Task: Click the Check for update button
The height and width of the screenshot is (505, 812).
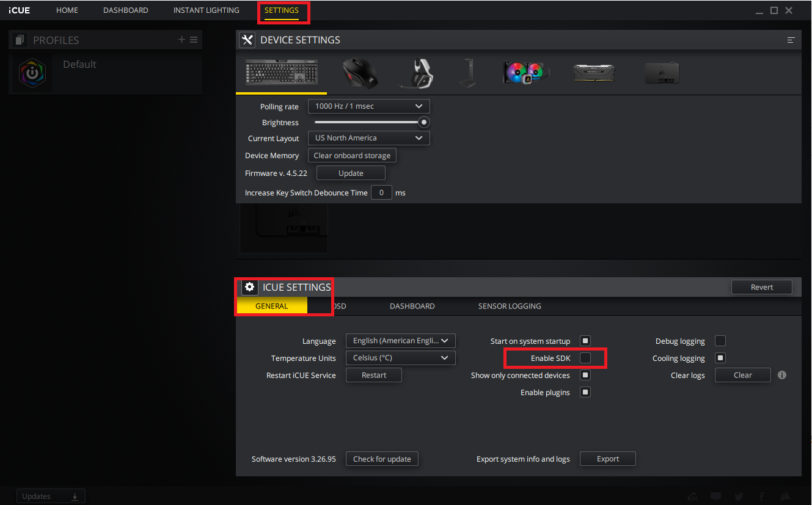Action: [x=382, y=459]
